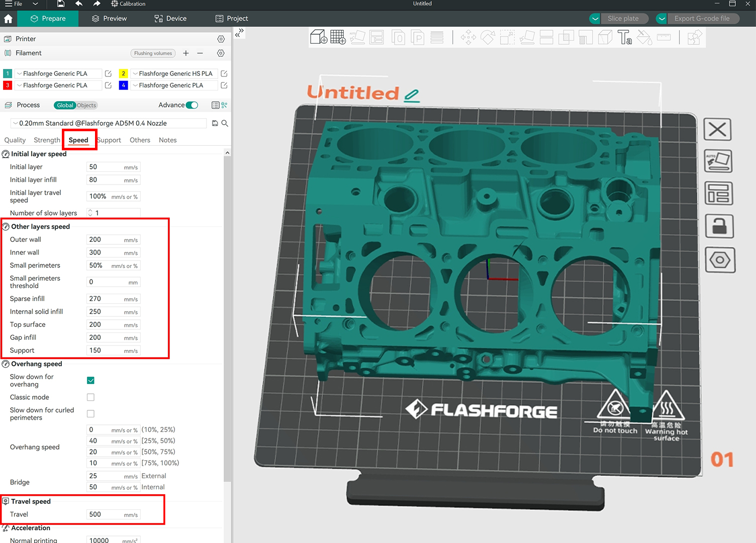Select the Scale tool

point(507,38)
